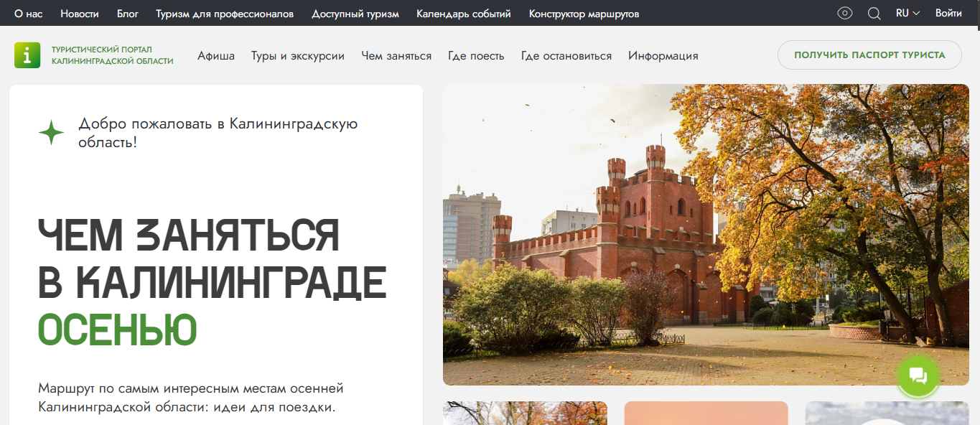Screen dimensions: 980x425
Task: Go to Где остановиться section
Action: coord(566,56)
